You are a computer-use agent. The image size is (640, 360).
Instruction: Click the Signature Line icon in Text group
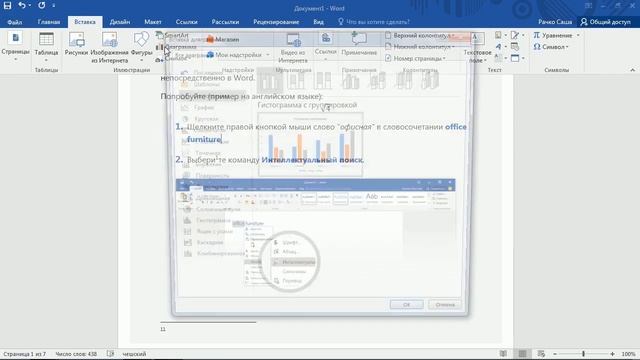pyautogui.click(x=515, y=36)
